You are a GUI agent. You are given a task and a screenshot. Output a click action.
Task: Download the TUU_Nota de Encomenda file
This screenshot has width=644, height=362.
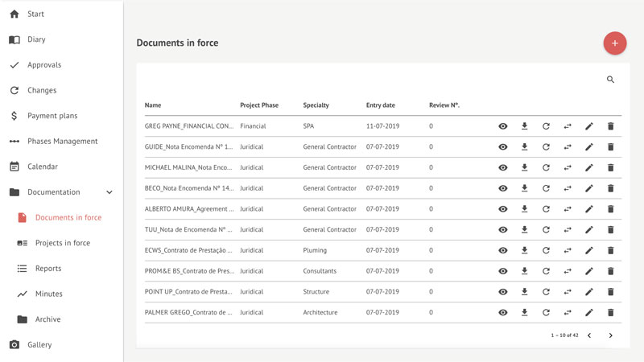point(525,230)
